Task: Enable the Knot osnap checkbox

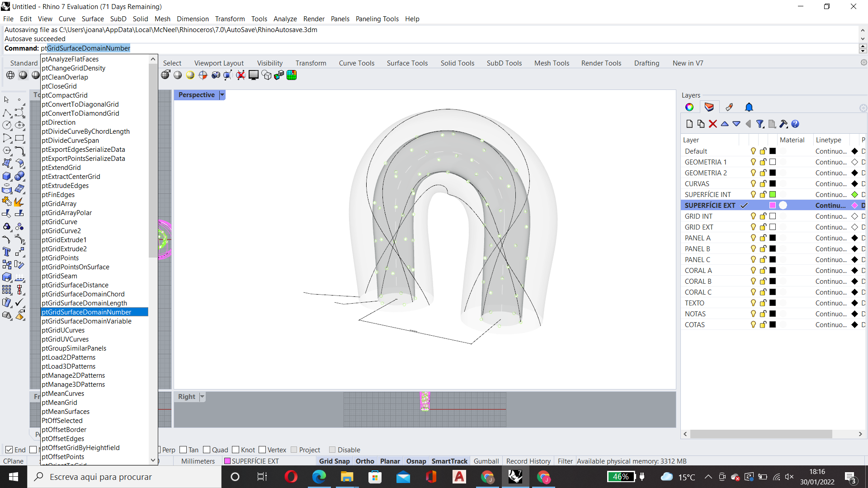Action: [236, 450]
